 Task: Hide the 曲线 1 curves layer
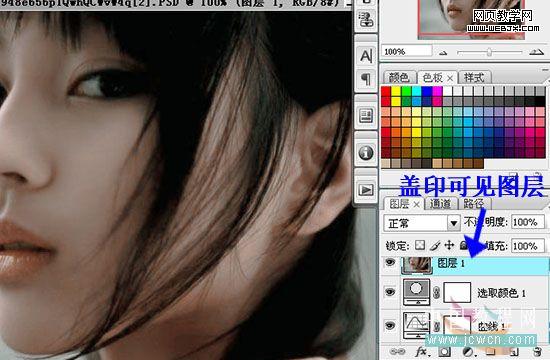click(390, 325)
